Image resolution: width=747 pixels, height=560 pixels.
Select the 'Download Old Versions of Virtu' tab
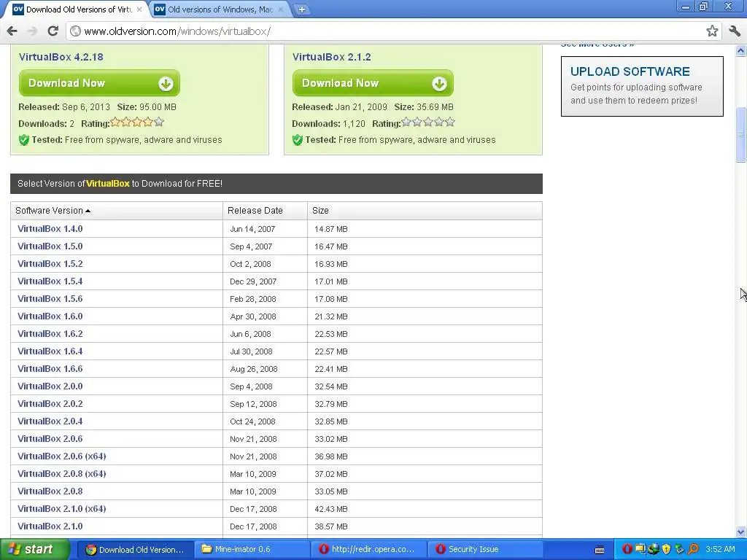79,9
